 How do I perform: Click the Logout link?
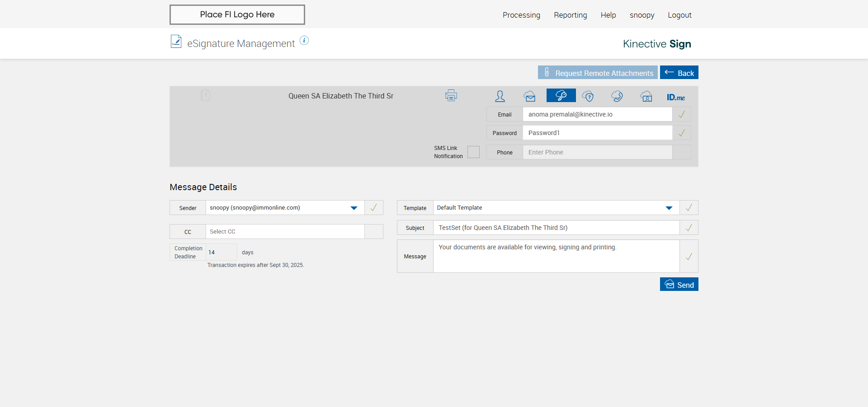[679, 15]
